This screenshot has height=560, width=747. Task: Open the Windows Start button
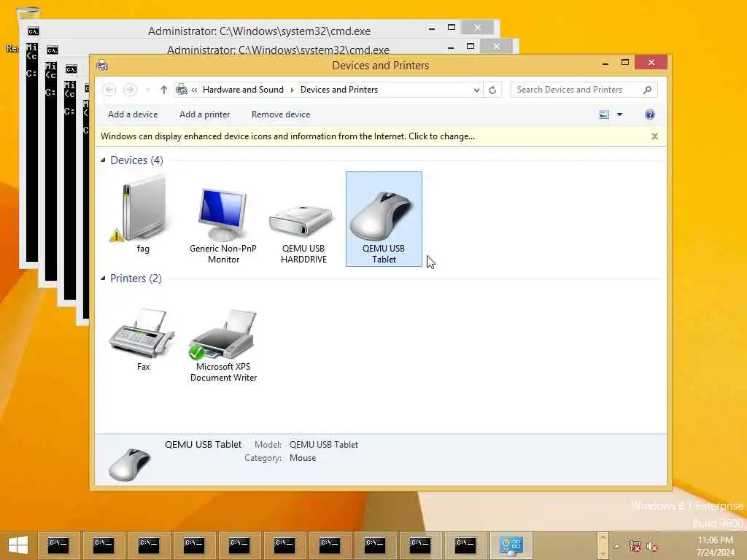pos(18,545)
